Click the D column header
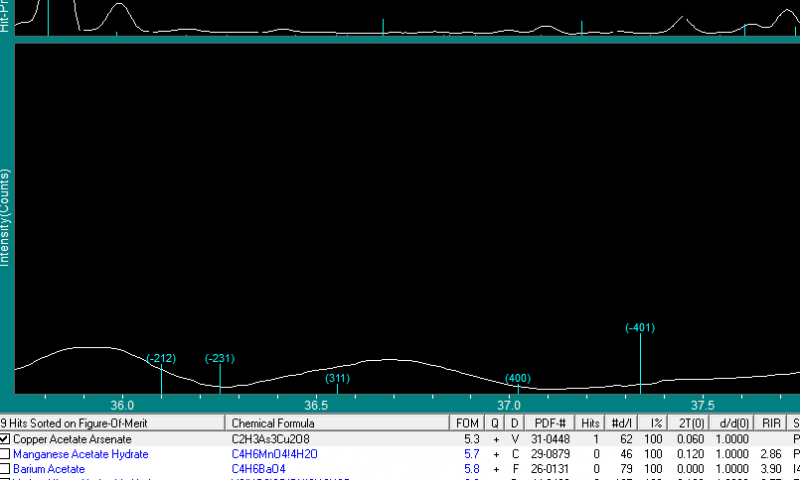The width and height of the screenshot is (800, 480). tap(514, 423)
